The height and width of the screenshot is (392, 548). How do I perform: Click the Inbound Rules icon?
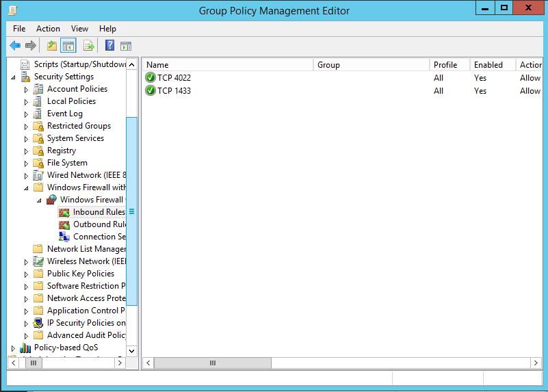click(64, 212)
